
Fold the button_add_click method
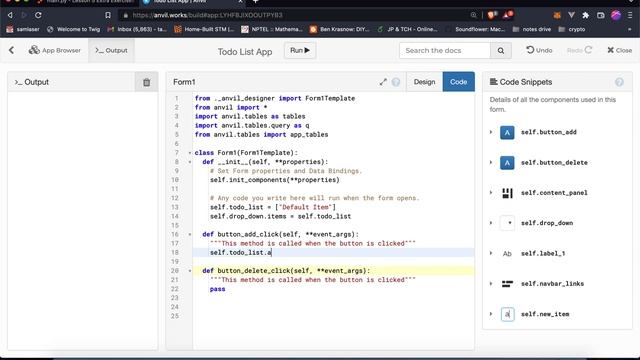190,234
